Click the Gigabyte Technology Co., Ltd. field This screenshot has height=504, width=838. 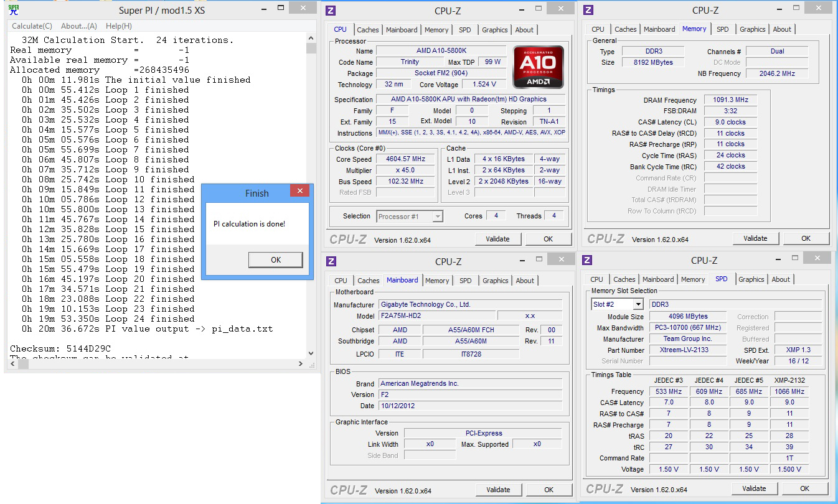click(x=470, y=305)
